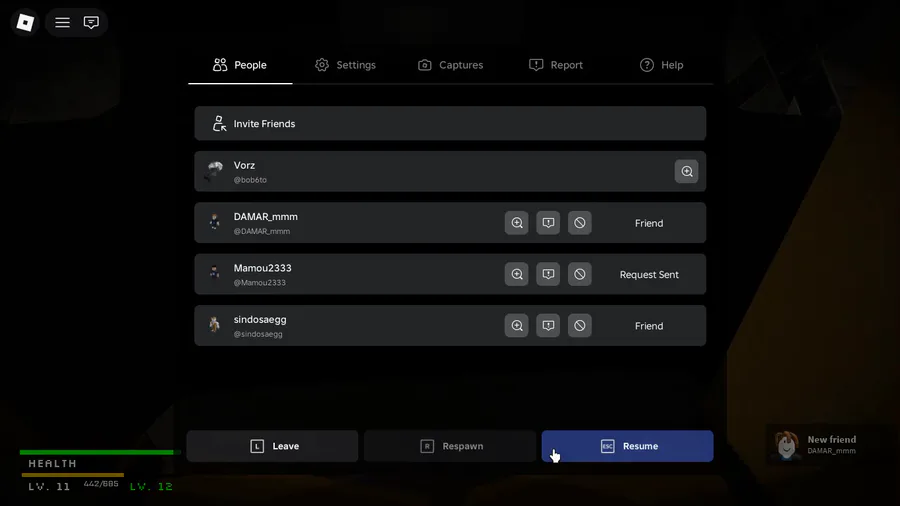Switch to the Settings tab
900x506 pixels.
(345, 65)
